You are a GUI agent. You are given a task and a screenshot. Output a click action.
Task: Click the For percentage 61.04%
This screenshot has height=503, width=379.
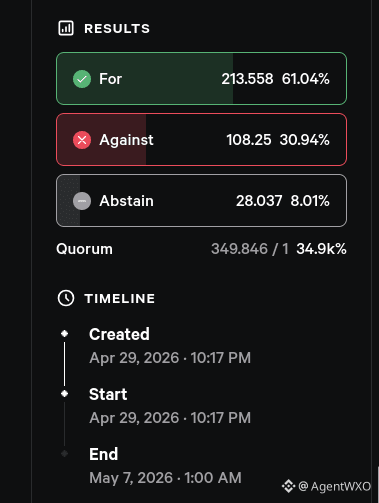(306, 79)
